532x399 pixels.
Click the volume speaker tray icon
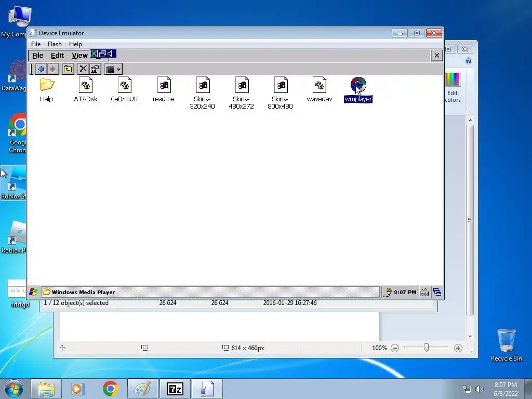click(480, 389)
